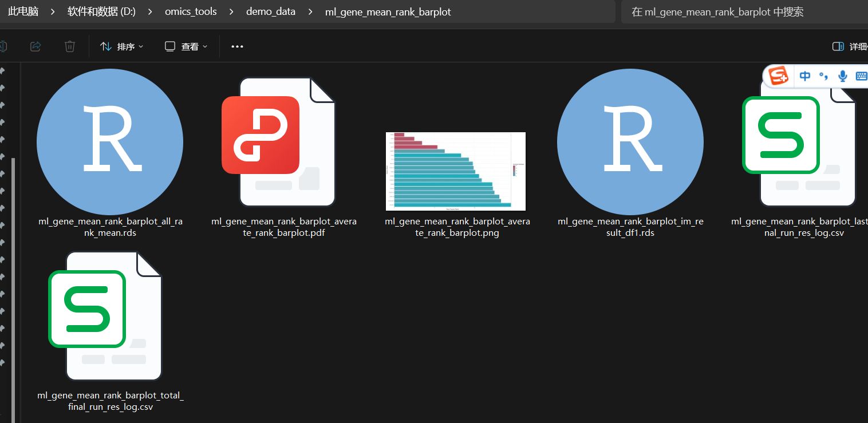Go to omics_tools in the breadcrumb
Viewport: 868px width, 423px height.
tap(191, 11)
